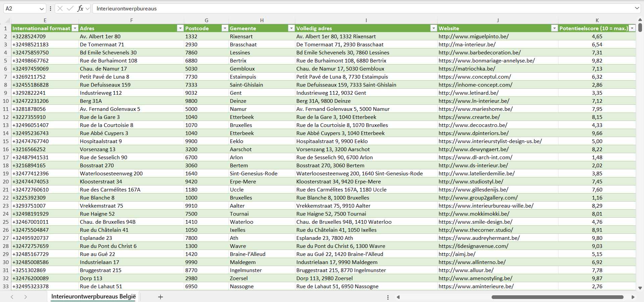Click the Insert Function fx icon
The image size is (644, 302).
tap(80, 8)
